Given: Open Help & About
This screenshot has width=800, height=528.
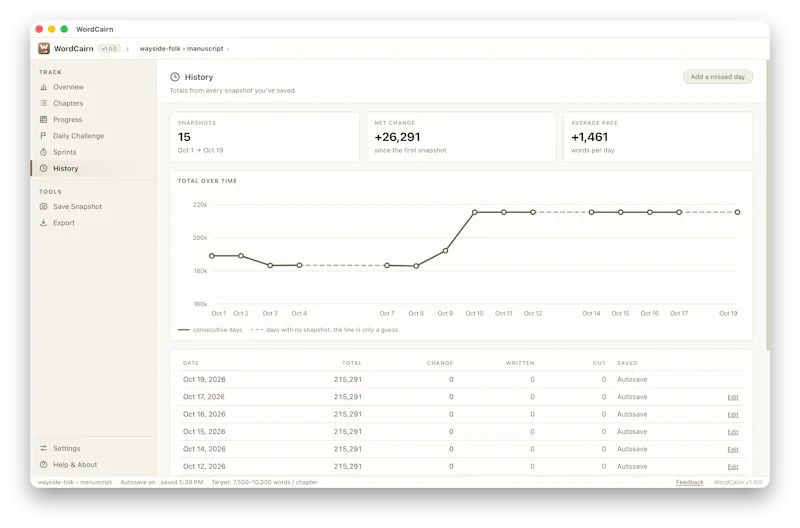Looking at the screenshot, I should point(93,465).
